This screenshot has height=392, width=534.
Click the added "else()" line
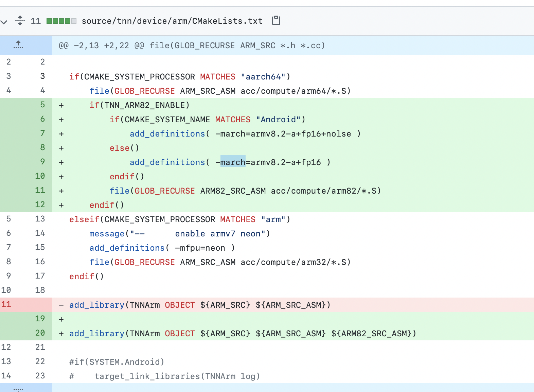(124, 148)
